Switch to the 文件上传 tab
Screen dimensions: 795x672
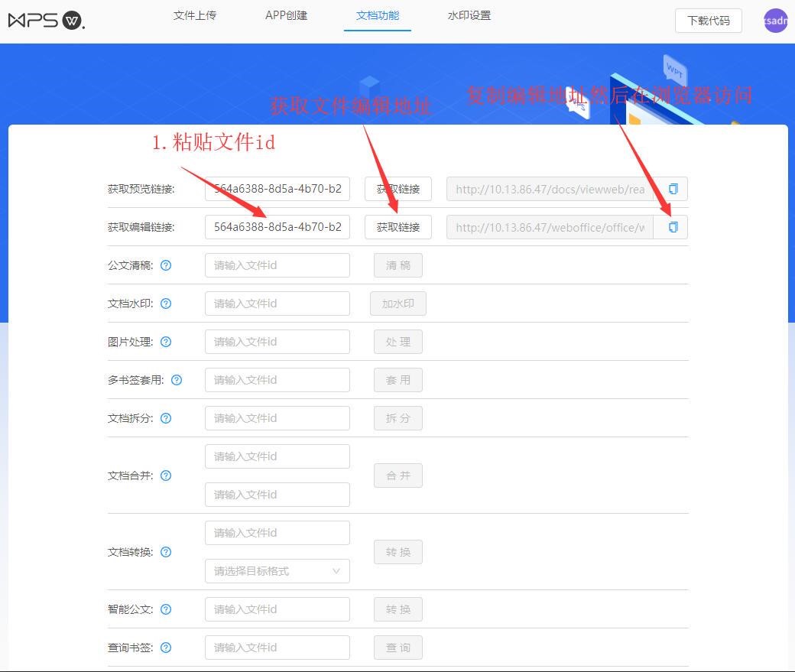195,15
